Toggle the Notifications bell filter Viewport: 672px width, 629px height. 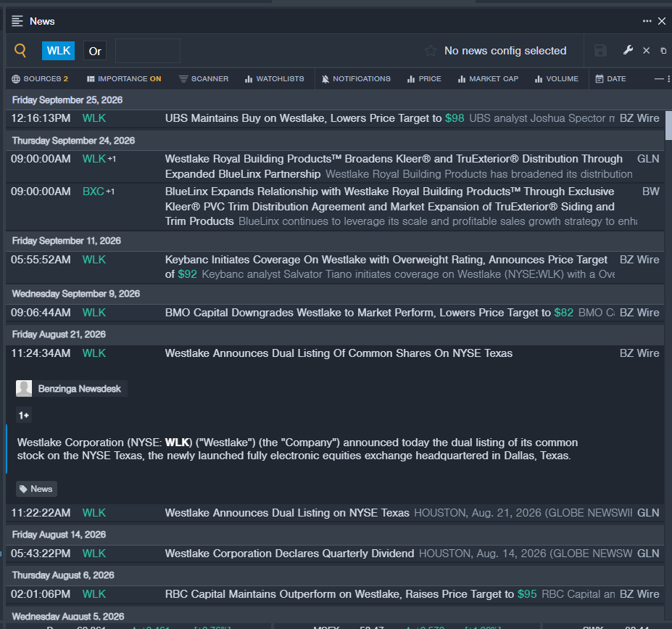pyautogui.click(x=356, y=79)
